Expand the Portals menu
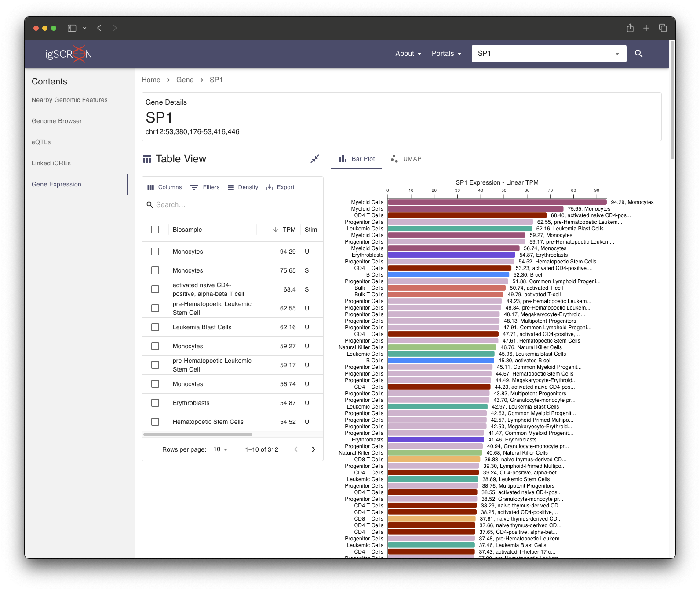Viewport: 700px width, 591px height. point(446,54)
